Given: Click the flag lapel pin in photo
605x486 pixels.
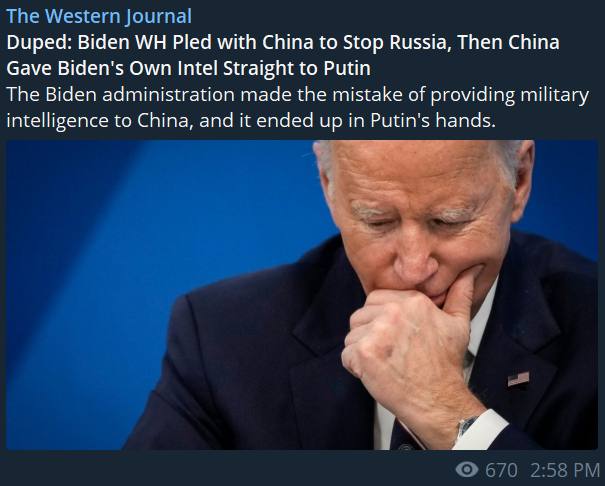Looking at the screenshot, I should pos(518,378).
